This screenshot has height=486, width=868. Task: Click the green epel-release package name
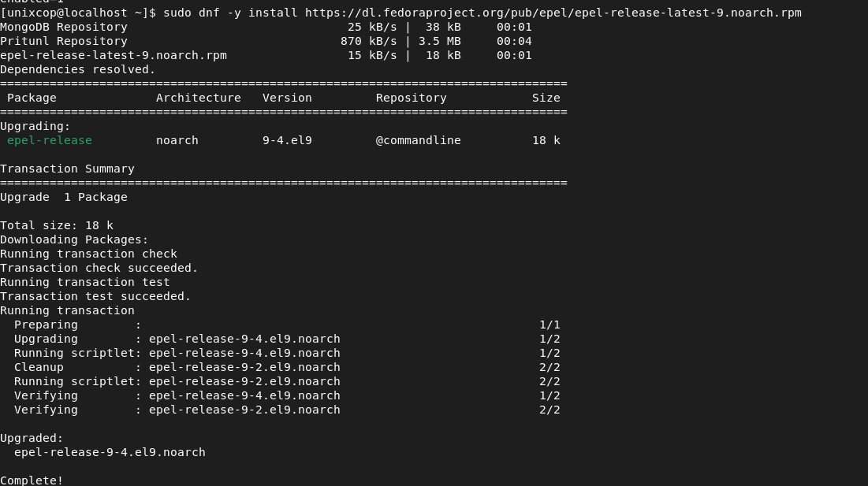tap(50, 140)
